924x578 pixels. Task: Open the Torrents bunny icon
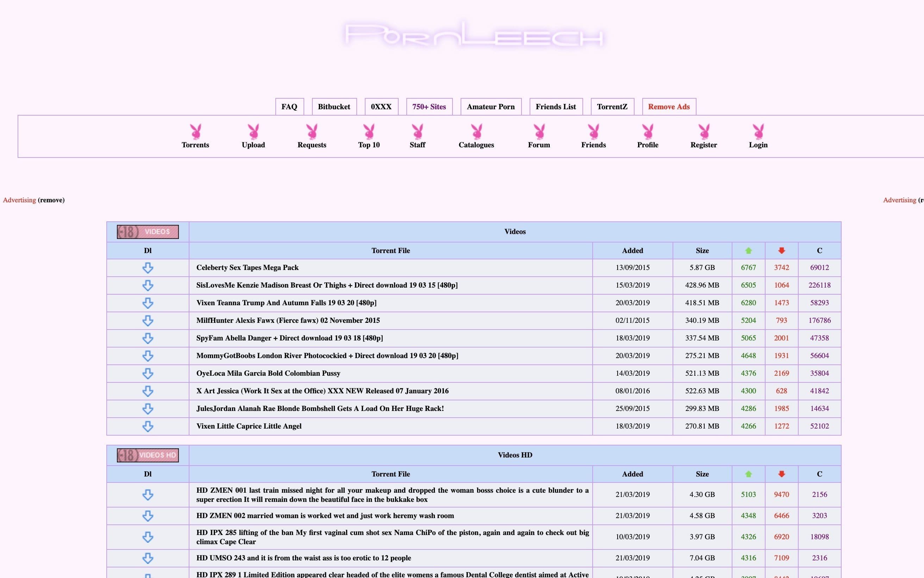(x=195, y=131)
